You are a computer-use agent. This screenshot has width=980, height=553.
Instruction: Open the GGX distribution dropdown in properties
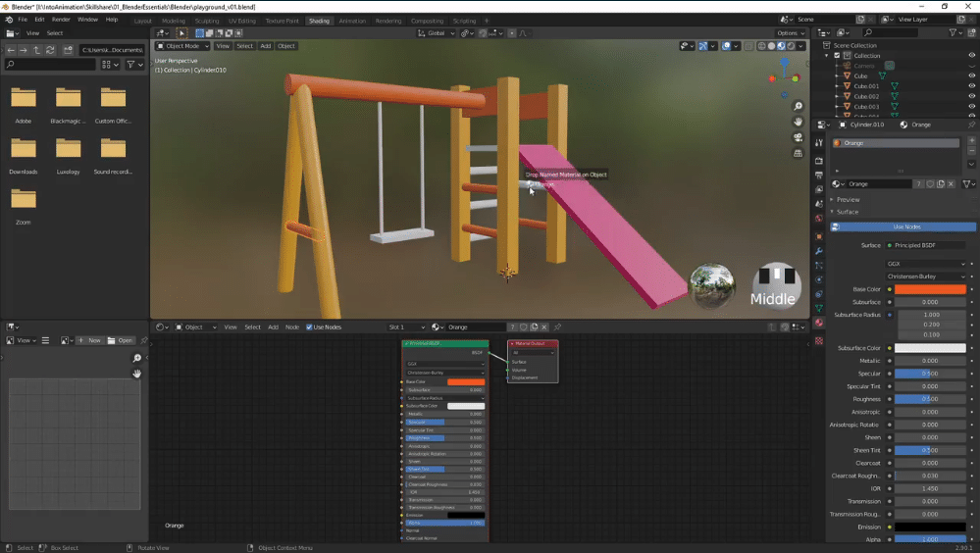coord(925,264)
